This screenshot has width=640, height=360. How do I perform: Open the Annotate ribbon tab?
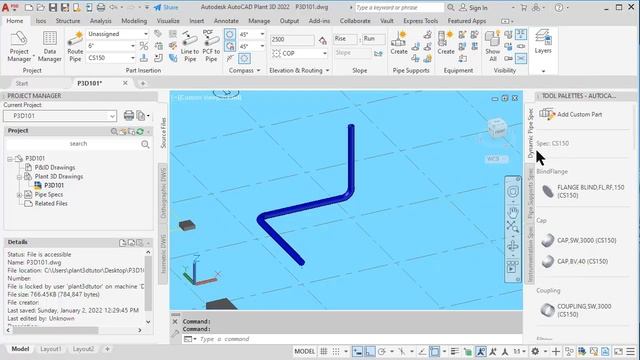[x=226, y=21]
